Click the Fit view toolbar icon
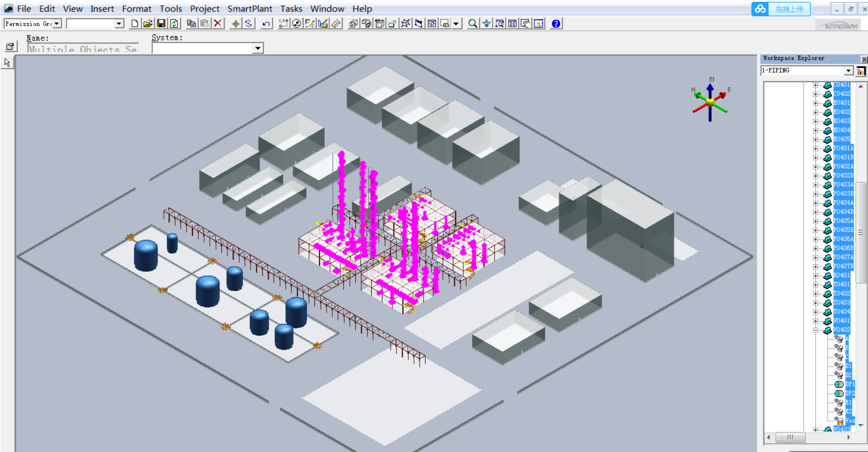The height and width of the screenshot is (452, 868). [x=513, y=24]
